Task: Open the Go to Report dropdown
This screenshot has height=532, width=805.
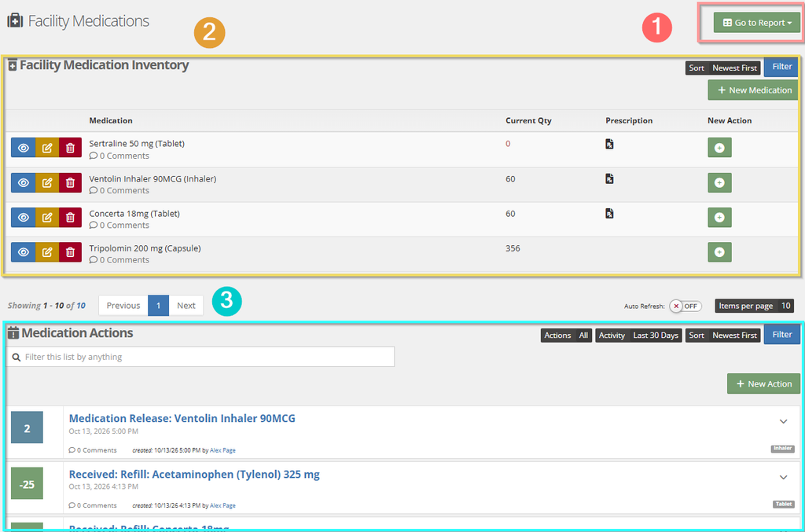Action: click(757, 23)
